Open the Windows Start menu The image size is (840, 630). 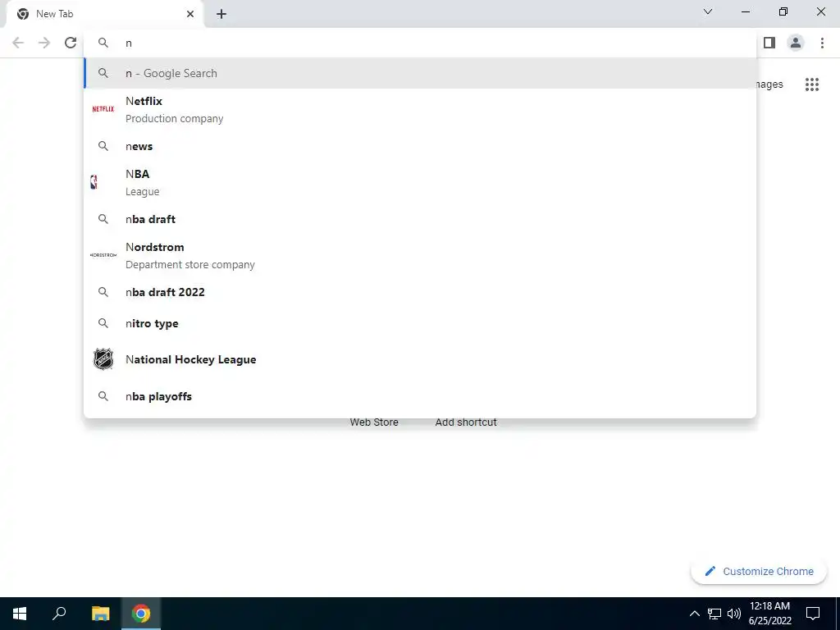[x=20, y=614]
